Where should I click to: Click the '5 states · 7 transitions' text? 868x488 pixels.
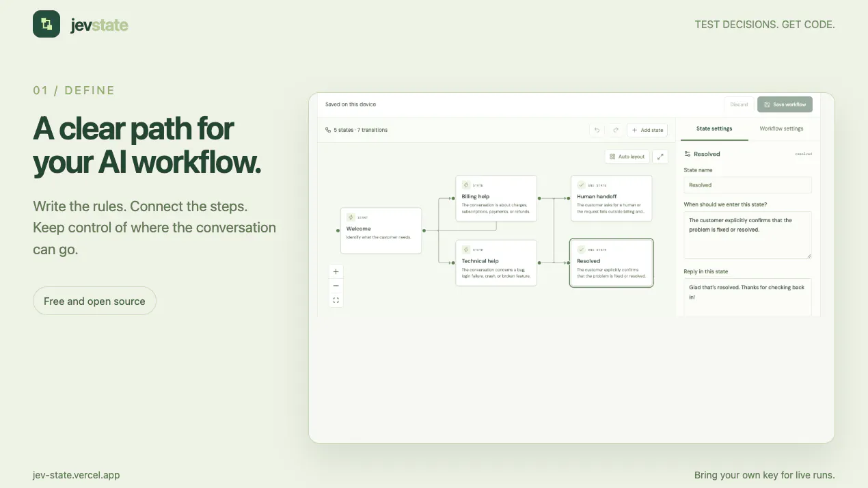click(361, 130)
